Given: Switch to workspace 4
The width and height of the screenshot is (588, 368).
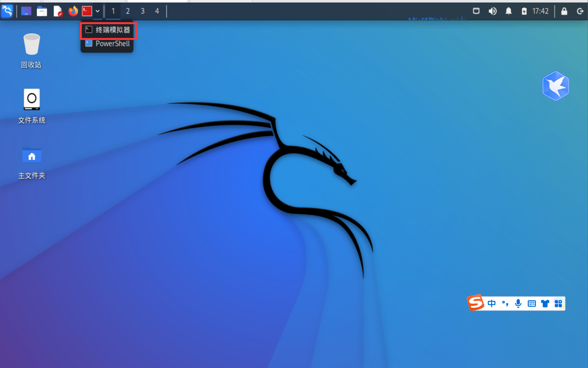Looking at the screenshot, I should pyautogui.click(x=157, y=11).
